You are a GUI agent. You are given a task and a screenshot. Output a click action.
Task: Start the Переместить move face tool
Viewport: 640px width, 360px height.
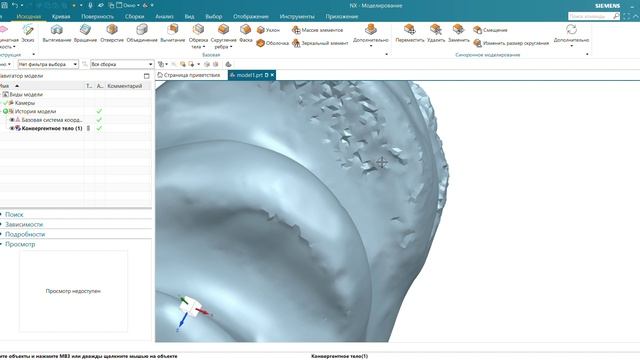click(x=410, y=33)
